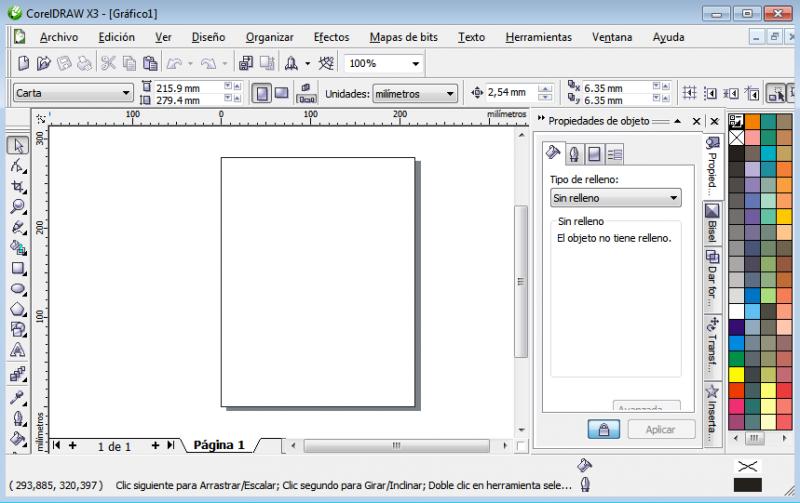Select the Ellipse tool
The width and height of the screenshot is (800, 503).
17,289
